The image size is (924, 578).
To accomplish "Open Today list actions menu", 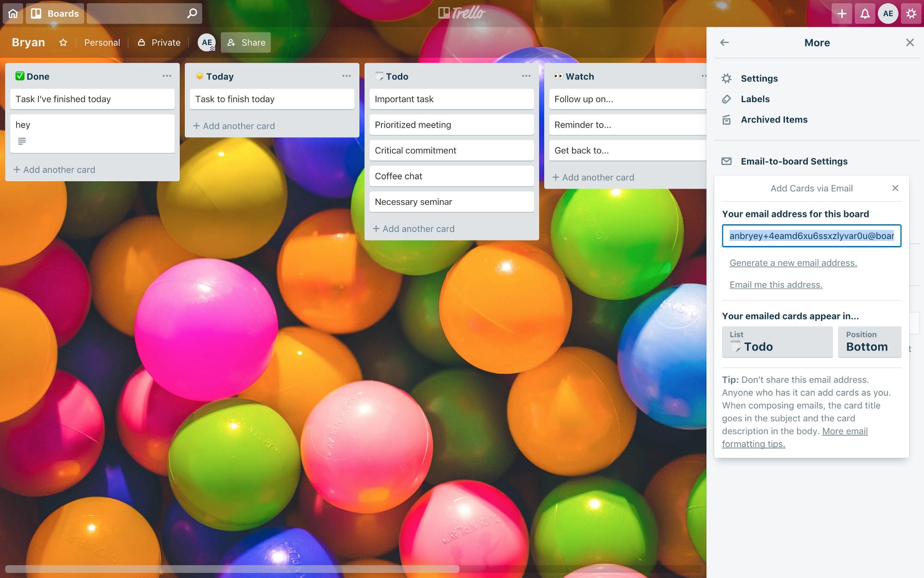I will (346, 76).
